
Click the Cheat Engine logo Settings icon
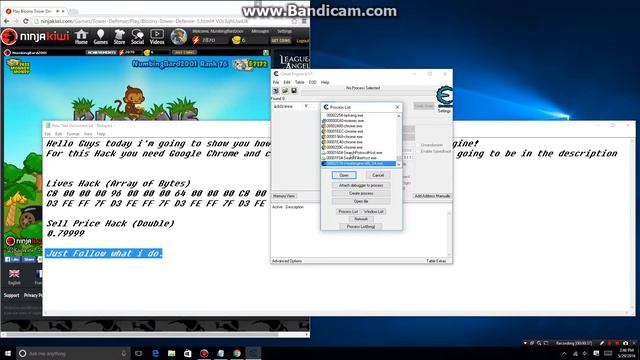tap(444, 99)
